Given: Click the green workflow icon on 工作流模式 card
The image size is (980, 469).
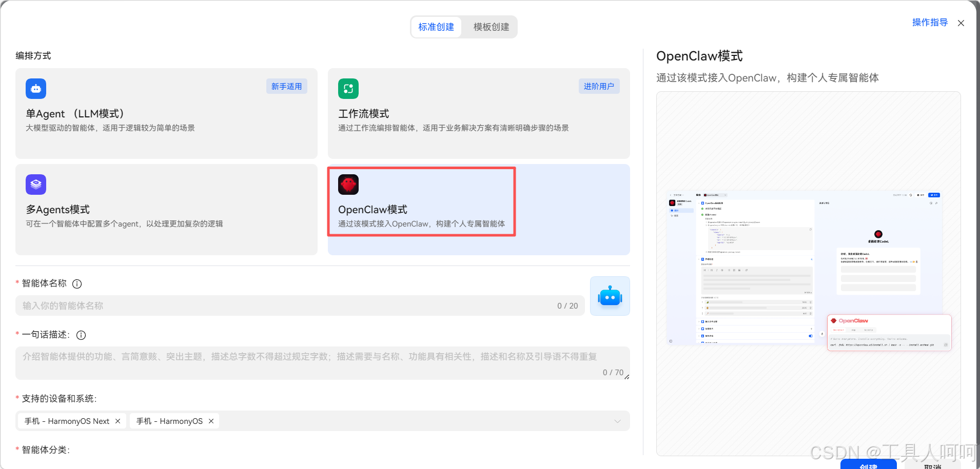Looking at the screenshot, I should [348, 88].
